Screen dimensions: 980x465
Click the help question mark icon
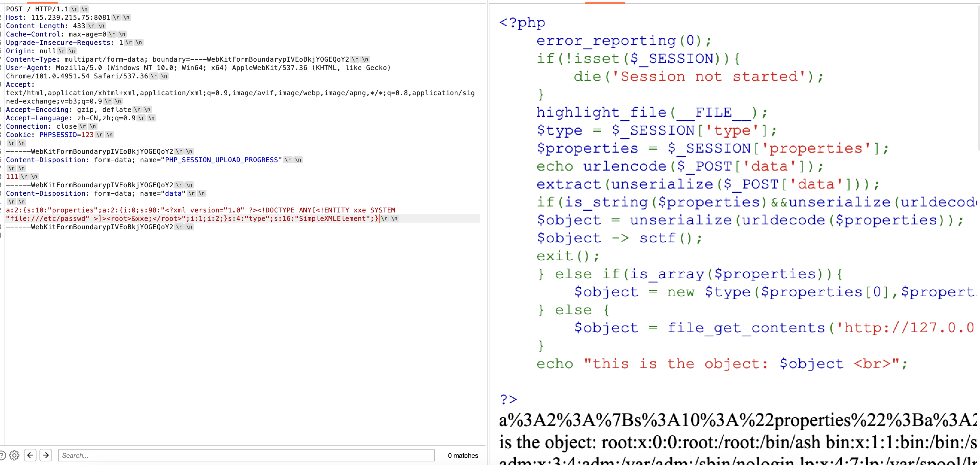pyautogui.click(x=2, y=455)
